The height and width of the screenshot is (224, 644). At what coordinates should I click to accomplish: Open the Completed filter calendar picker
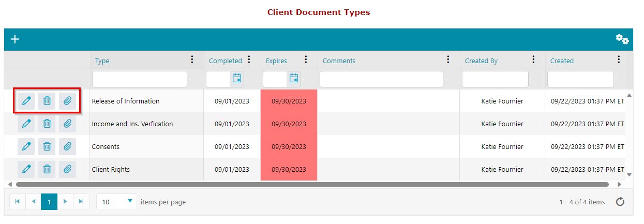click(x=237, y=79)
